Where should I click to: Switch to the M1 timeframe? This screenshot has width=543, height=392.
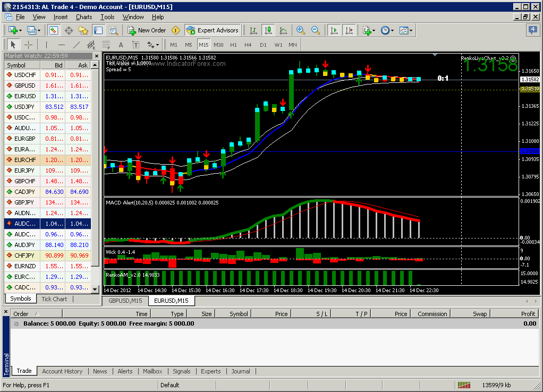tap(174, 45)
